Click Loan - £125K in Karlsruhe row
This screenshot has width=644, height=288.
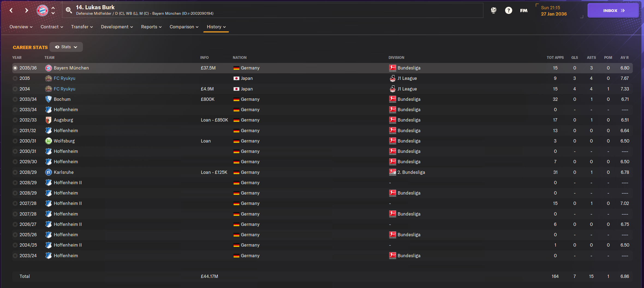click(214, 172)
